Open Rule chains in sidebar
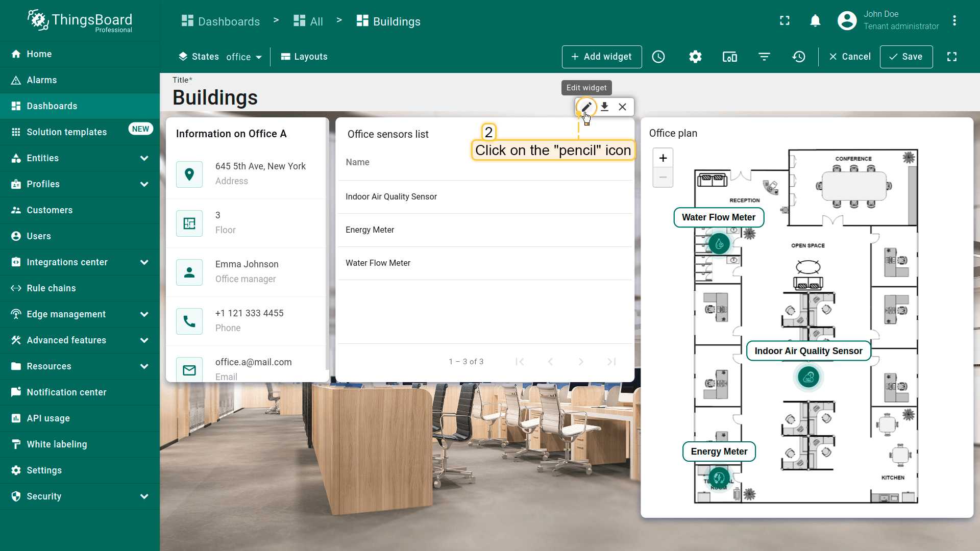 pyautogui.click(x=51, y=288)
